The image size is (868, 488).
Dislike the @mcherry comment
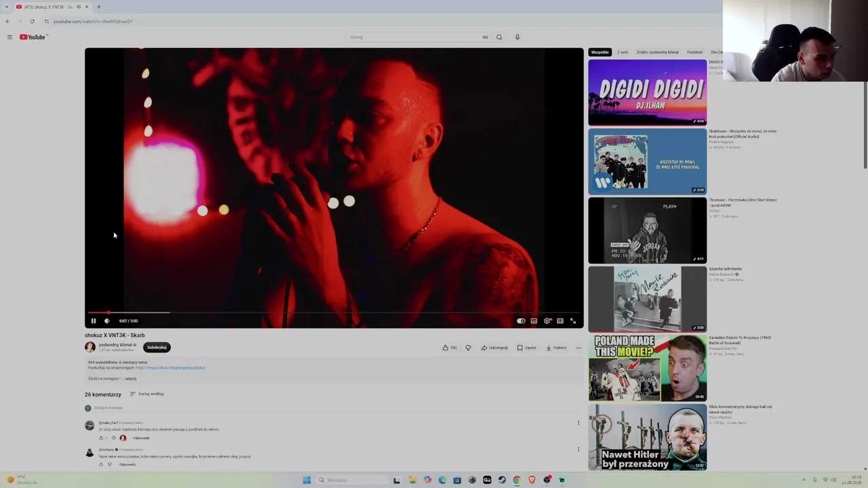(x=110, y=464)
